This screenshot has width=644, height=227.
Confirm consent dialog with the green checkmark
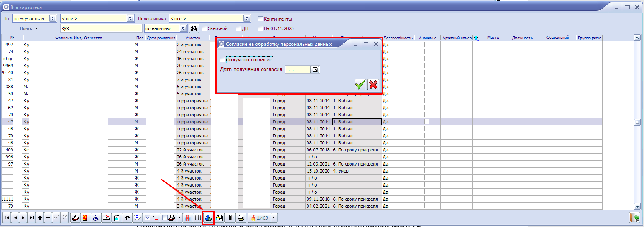360,85
